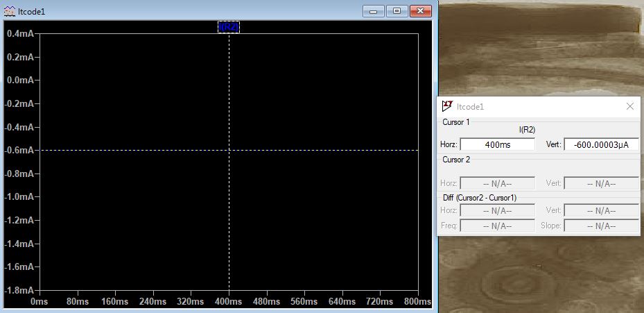Click the Diff Slope field
644x313 pixels.
tap(601, 226)
